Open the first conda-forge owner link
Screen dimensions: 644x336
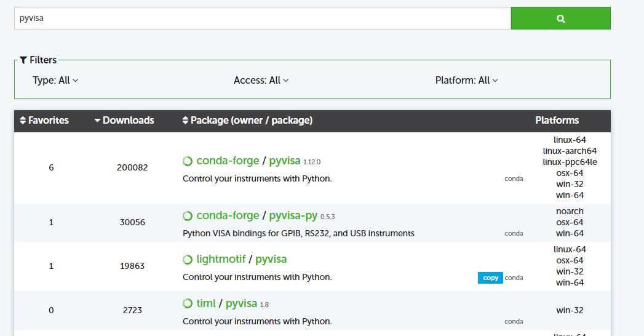tap(228, 161)
